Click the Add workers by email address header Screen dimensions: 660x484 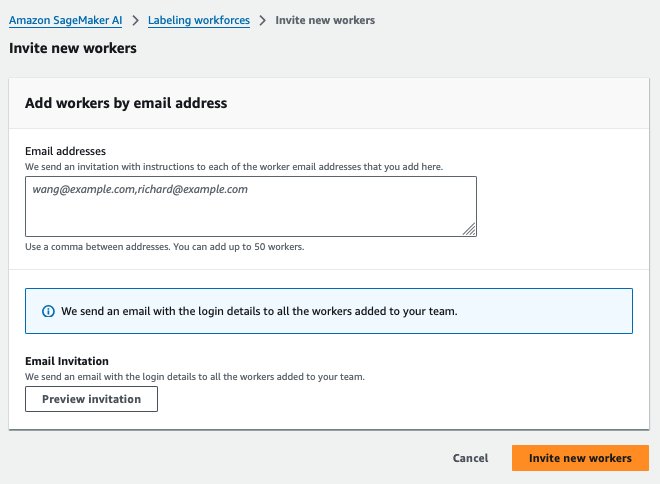pos(126,103)
